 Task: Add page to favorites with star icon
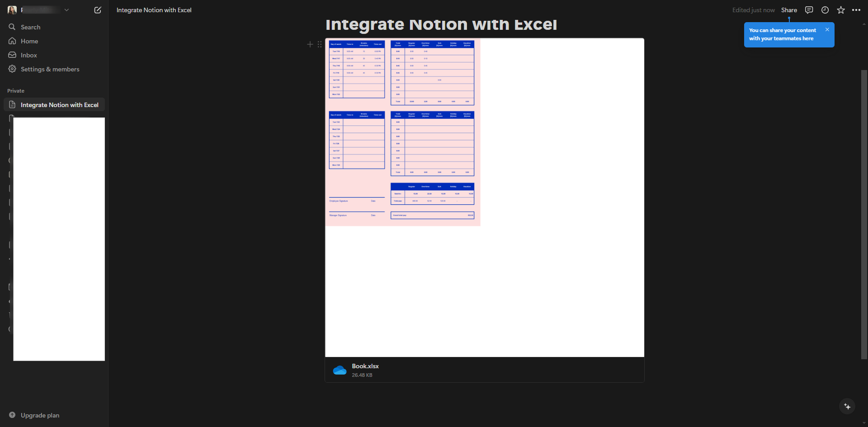pyautogui.click(x=841, y=10)
